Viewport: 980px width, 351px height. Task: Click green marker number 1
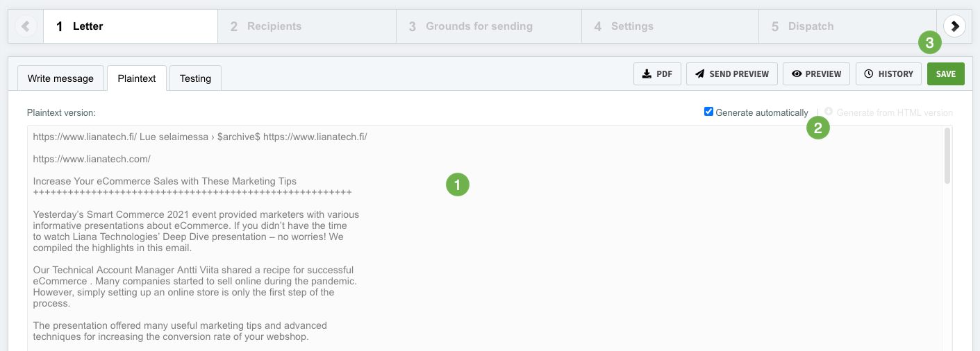pyautogui.click(x=458, y=185)
